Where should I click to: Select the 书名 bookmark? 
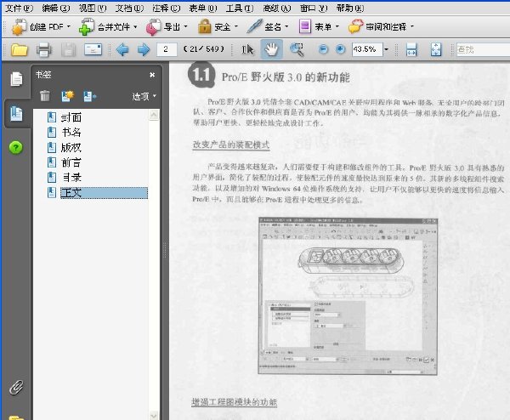(71, 133)
